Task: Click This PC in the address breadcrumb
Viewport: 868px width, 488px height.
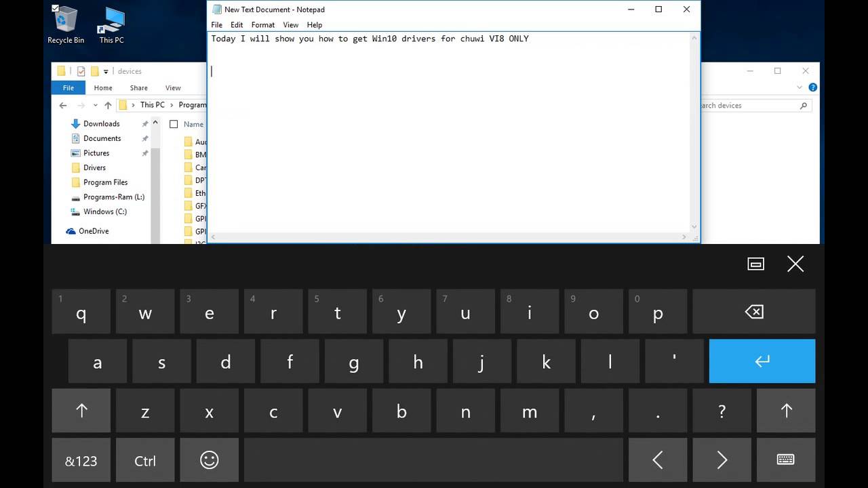Action: coord(152,105)
